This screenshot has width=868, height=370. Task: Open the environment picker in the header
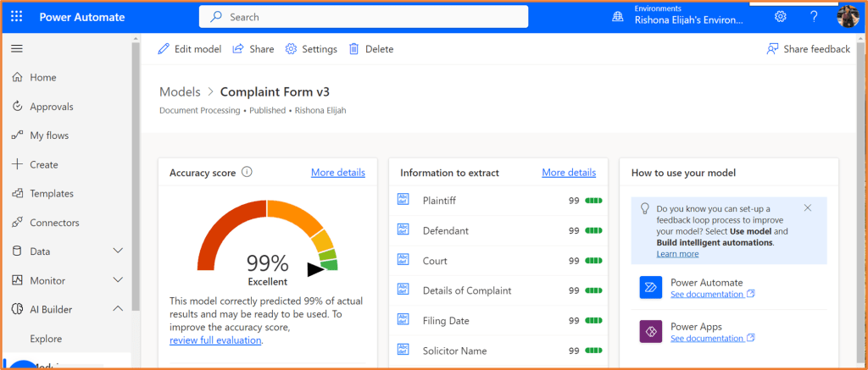pyautogui.click(x=678, y=17)
